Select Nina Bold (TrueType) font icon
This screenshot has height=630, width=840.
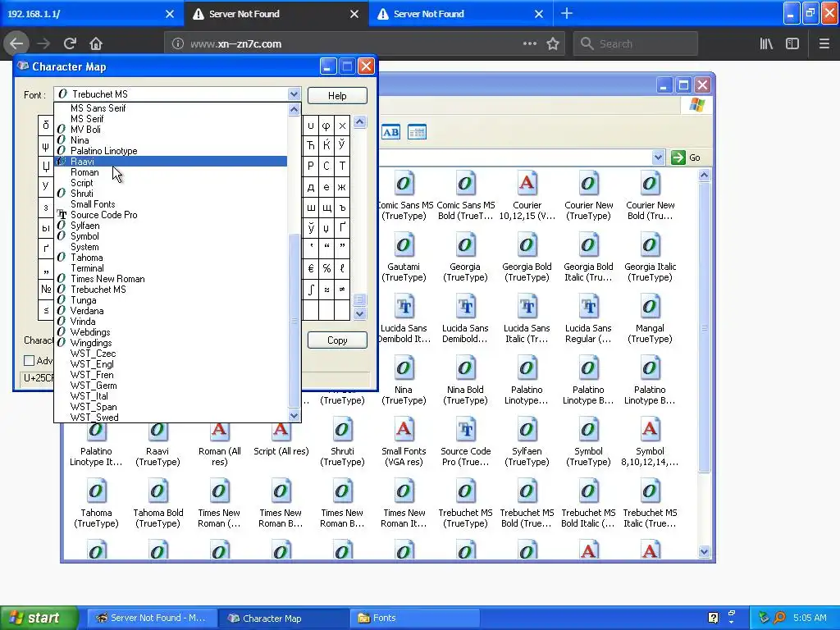pos(465,381)
